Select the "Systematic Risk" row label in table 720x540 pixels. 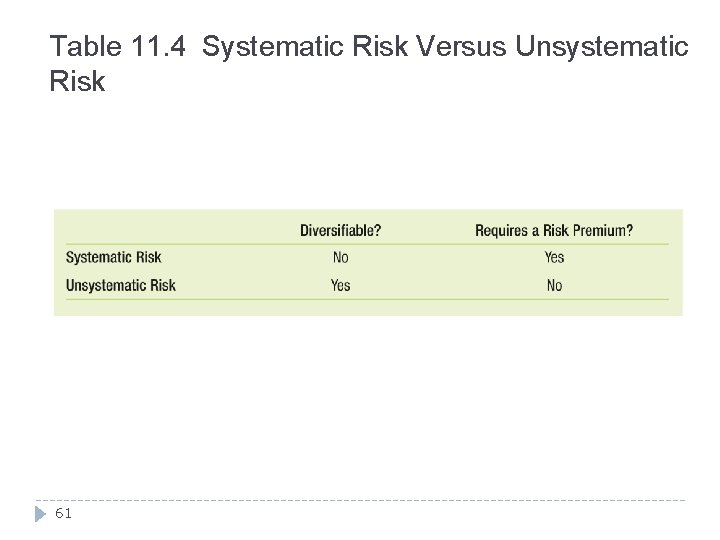coord(113,258)
